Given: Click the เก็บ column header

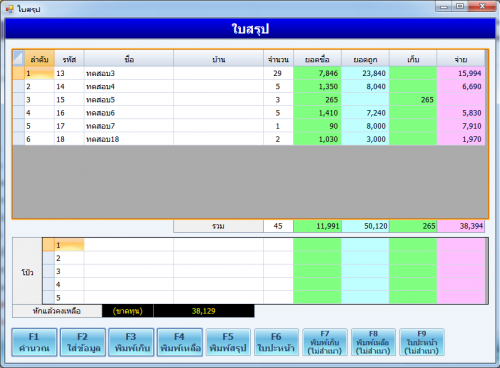Looking at the screenshot, I should pos(413,59).
